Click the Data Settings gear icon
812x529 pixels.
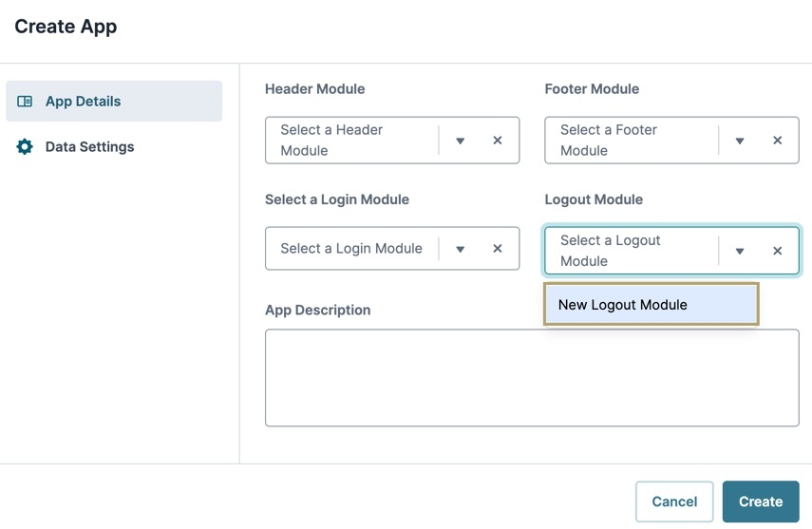click(x=25, y=146)
